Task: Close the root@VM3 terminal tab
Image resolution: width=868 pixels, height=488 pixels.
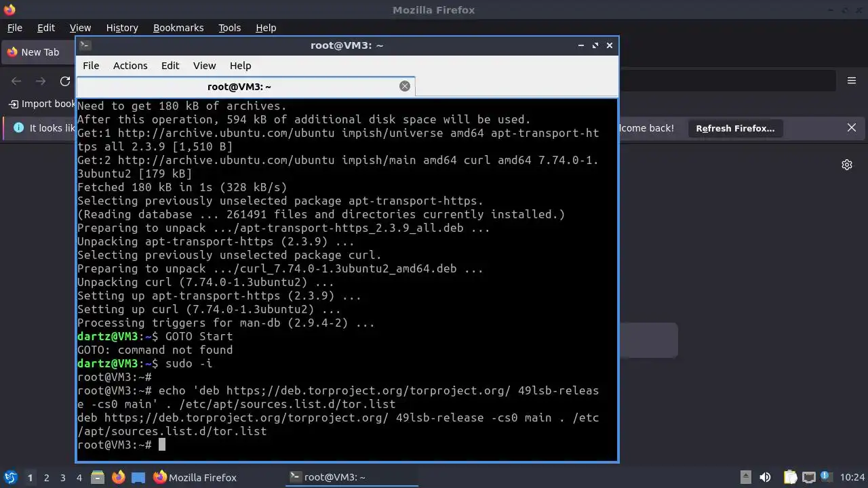Action: point(405,86)
